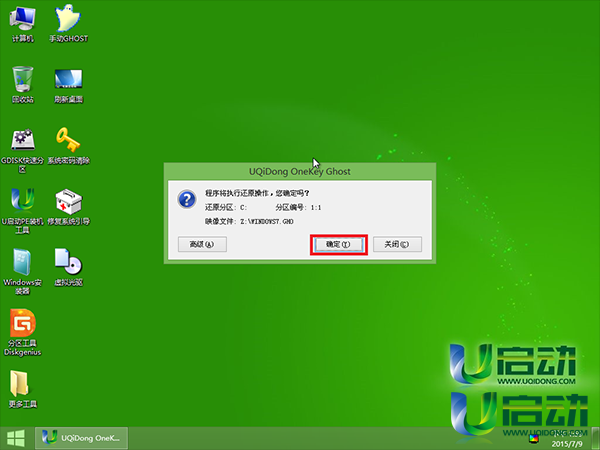The height and width of the screenshot is (450, 600).
Task: Click the 确定(Y) confirm button
Action: pos(338,244)
